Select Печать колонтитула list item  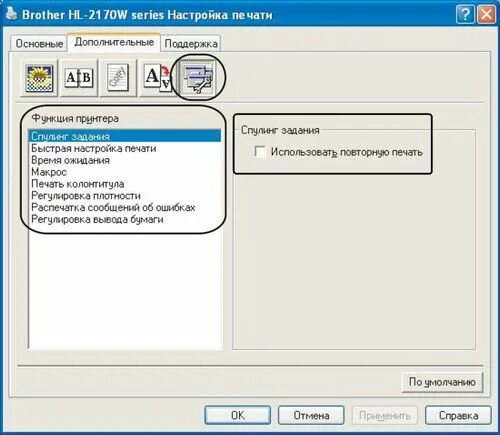click(x=125, y=184)
